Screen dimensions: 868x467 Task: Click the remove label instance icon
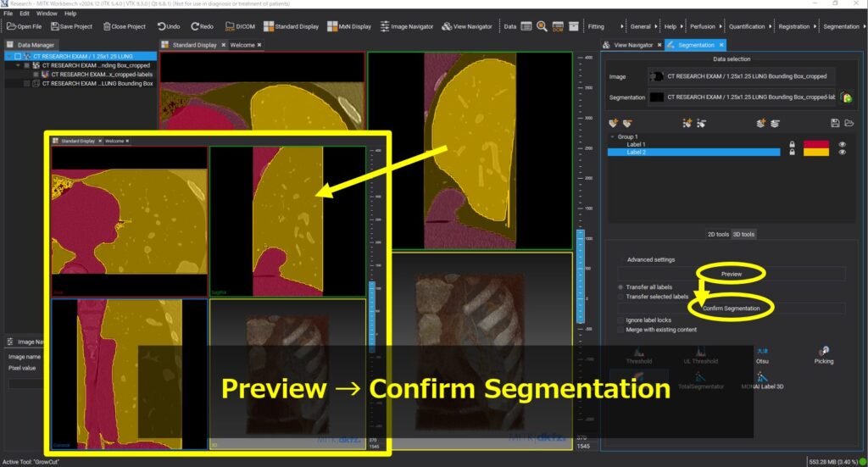701,123
